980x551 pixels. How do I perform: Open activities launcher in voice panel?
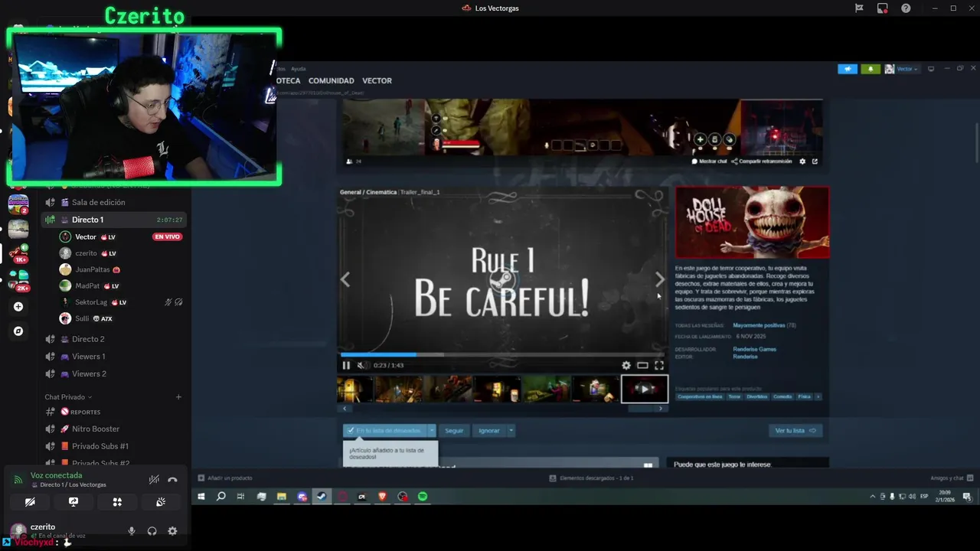117,502
